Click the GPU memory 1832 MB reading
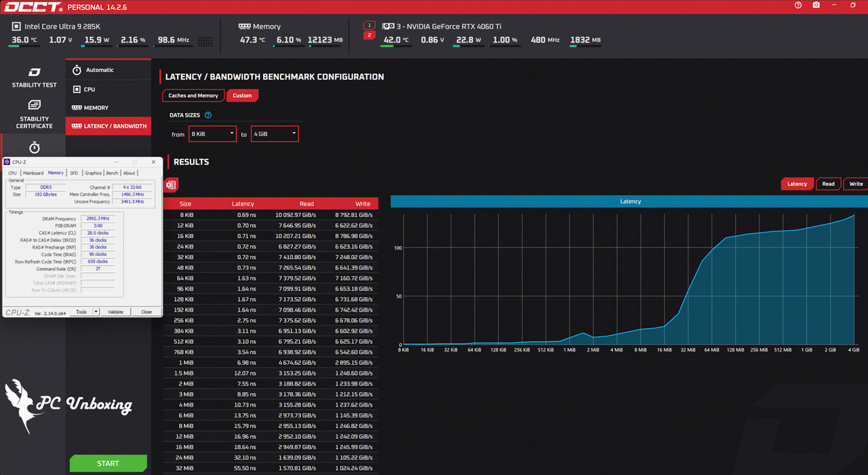The image size is (868, 475). point(585,40)
